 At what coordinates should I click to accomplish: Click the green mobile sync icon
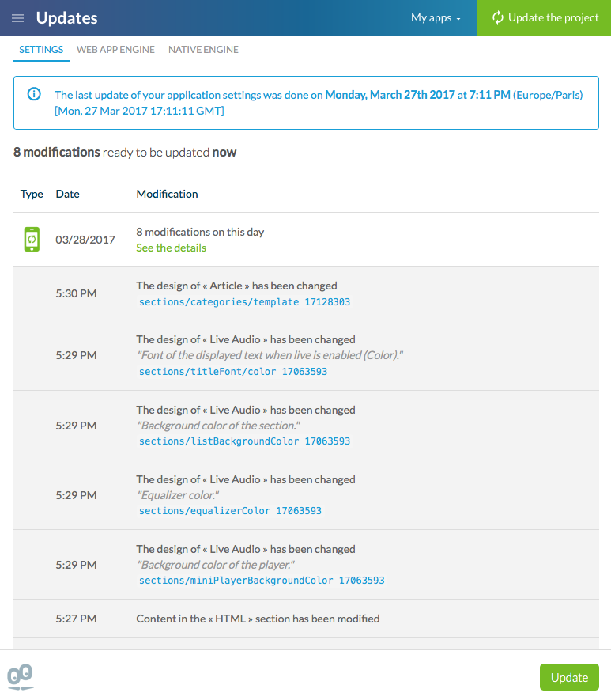click(x=32, y=239)
